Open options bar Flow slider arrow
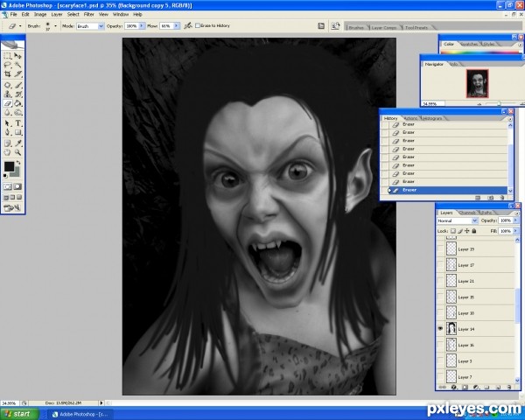The height and width of the screenshot is (420, 525). tap(176, 25)
